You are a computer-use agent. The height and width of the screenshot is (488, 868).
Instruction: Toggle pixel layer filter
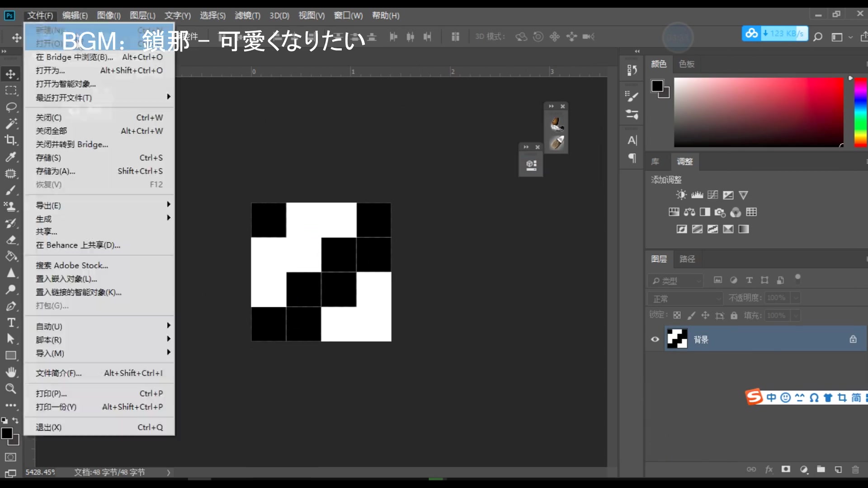(x=718, y=280)
